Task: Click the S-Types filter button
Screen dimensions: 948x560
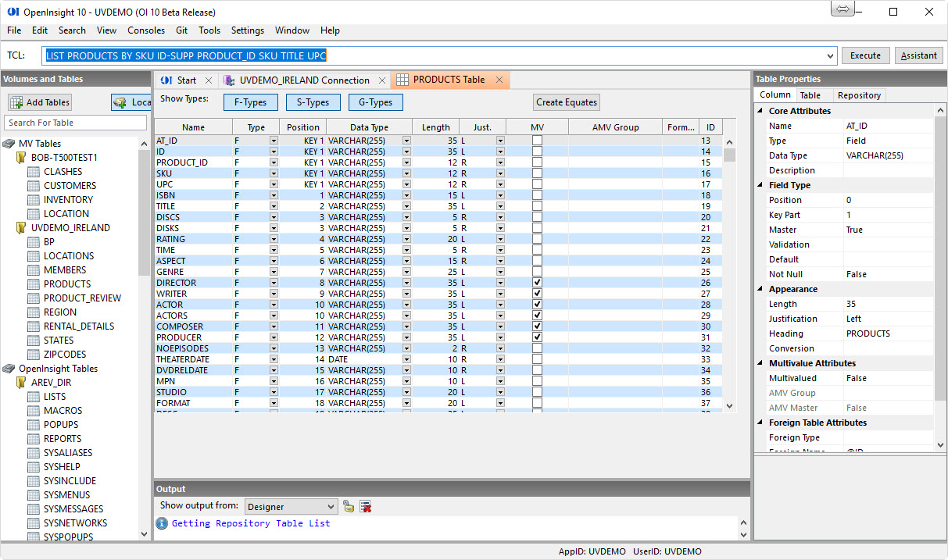Action: tap(313, 102)
